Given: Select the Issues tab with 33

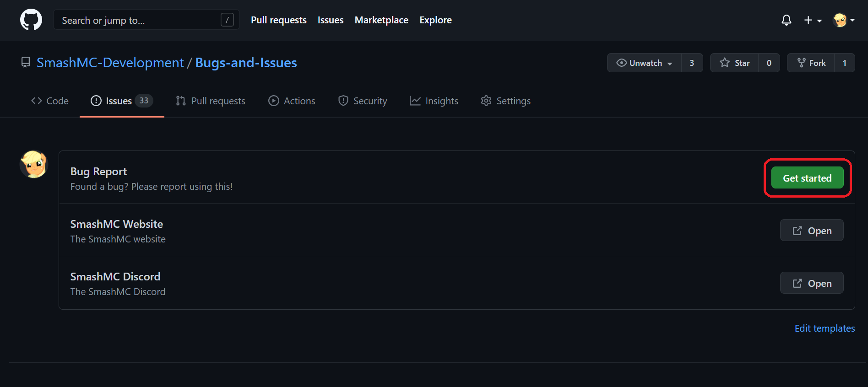Looking at the screenshot, I should [x=122, y=101].
